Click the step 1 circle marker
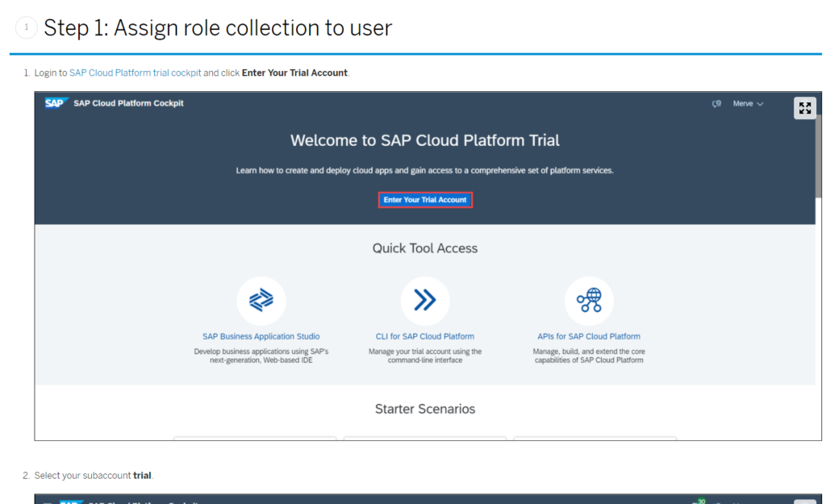 click(27, 27)
